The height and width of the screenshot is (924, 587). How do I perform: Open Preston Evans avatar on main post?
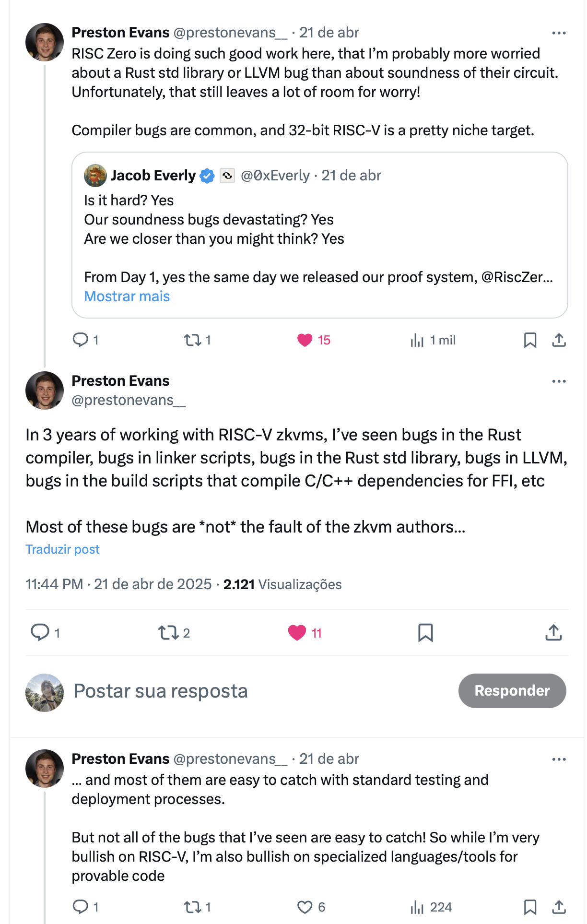pyautogui.click(x=44, y=391)
